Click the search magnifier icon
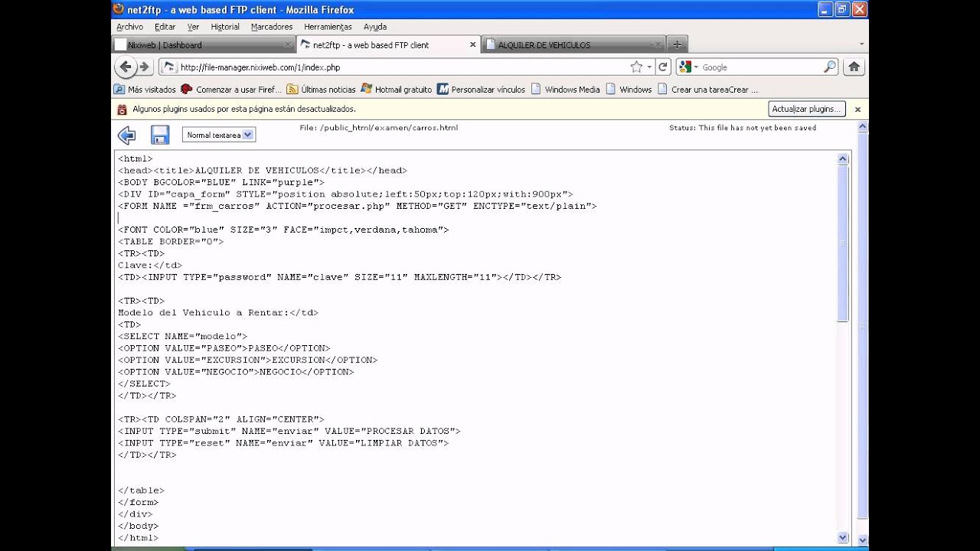 click(x=830, y=67)
